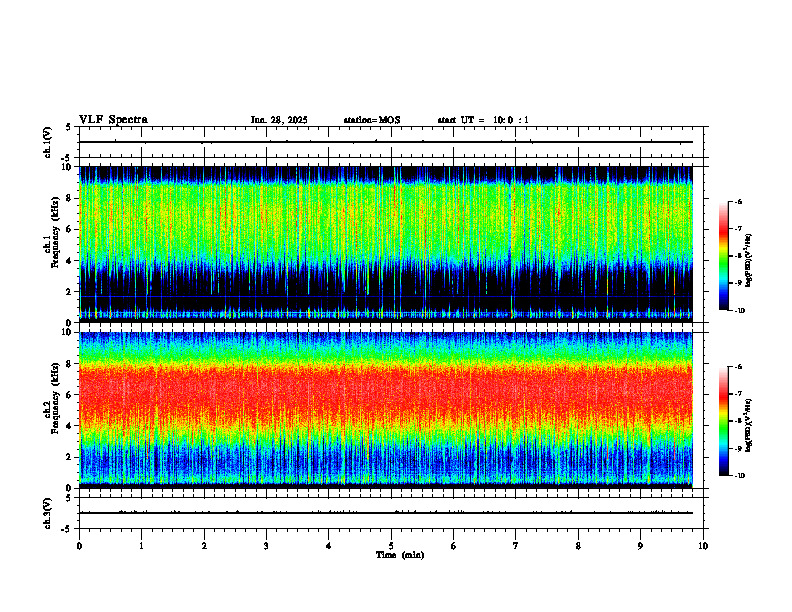This screenshot has height=612, width=792.
Task: Click the "5" tick on the Time axis
Action: [391, 546]
